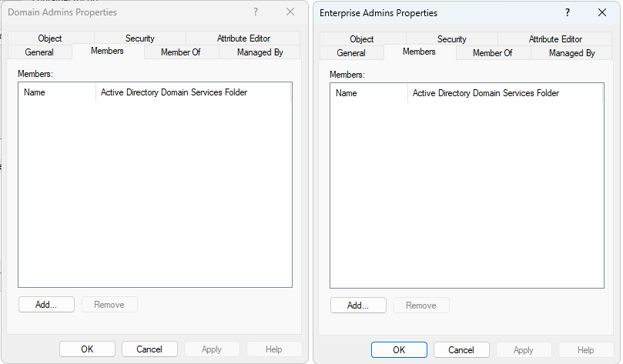The image size is (623, 364).
Task: Click empty Enterprise Admins members list
Action: (466, 192)
